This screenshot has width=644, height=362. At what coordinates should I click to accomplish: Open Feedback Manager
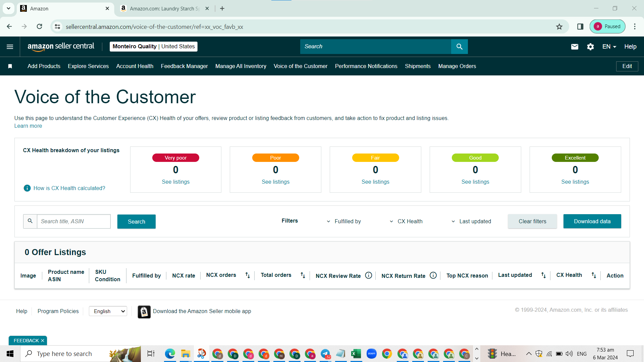coord(184,66)
